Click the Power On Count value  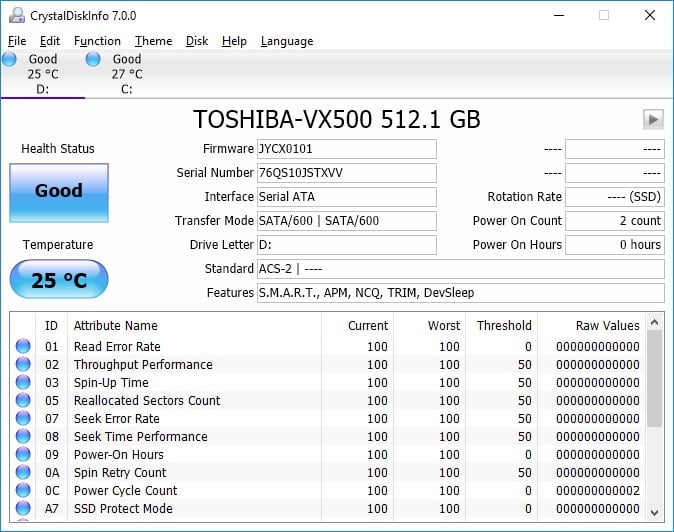pos(615,221)
